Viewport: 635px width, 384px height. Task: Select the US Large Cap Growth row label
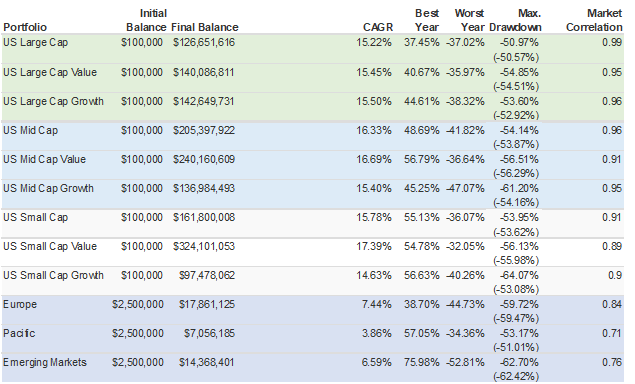[53, 101]
